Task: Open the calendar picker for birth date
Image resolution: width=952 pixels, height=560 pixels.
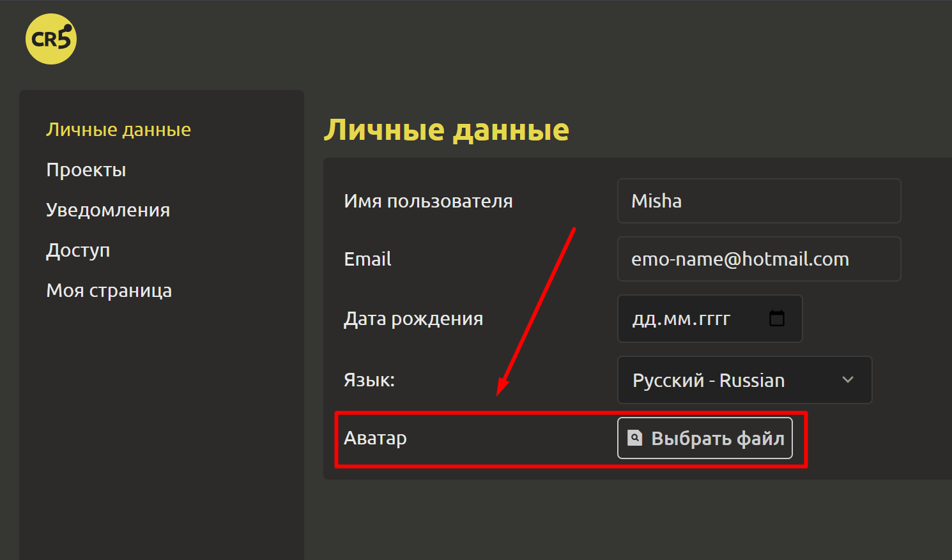Action: click(776, 318)
